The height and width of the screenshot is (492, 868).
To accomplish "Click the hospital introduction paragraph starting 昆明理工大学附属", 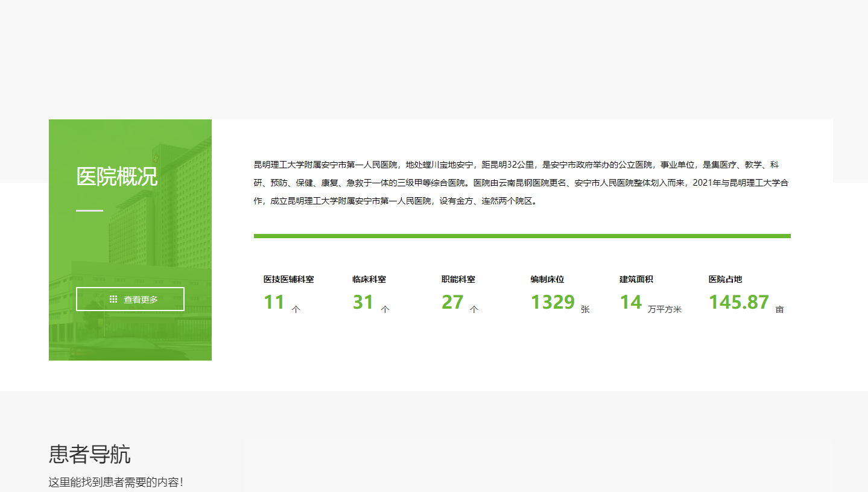I will click(x=522, y=183).
